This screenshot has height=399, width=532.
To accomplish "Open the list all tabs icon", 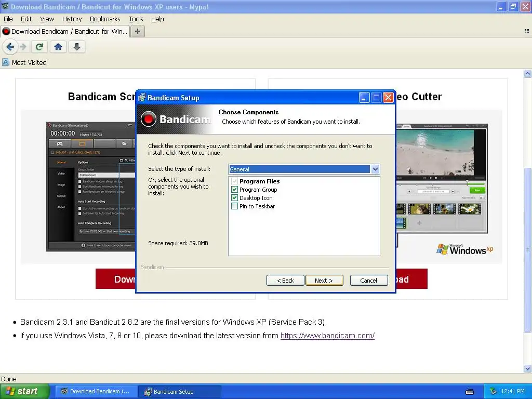I will [527, 31].
